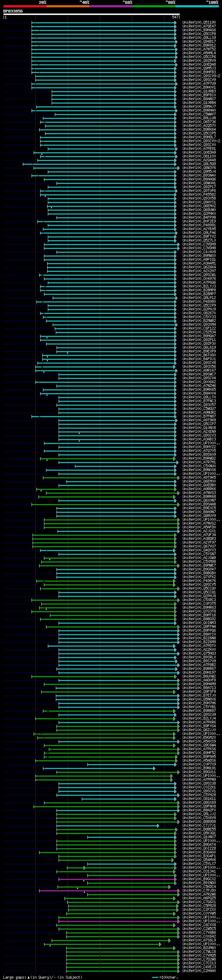Screen dimensions: 222x980
Task: Select the UniRef100_Q9ZRV9 label
Action: coord(199,60)
